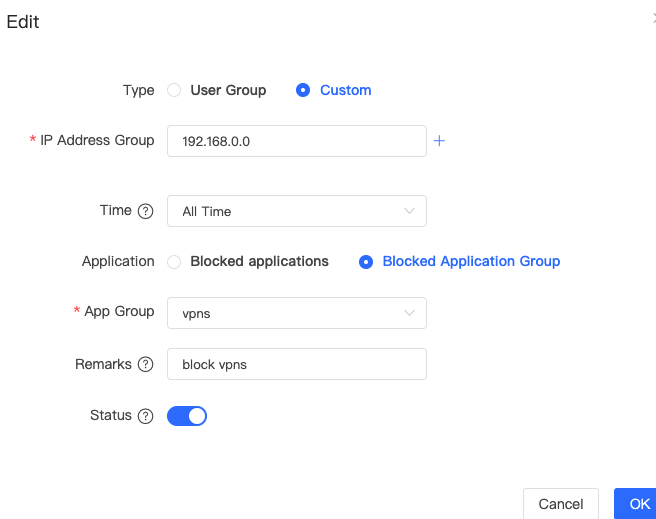Screen dimensions: 656x519
Task: Expand App Group using its chevron arrow
Action: coord(409,313)
